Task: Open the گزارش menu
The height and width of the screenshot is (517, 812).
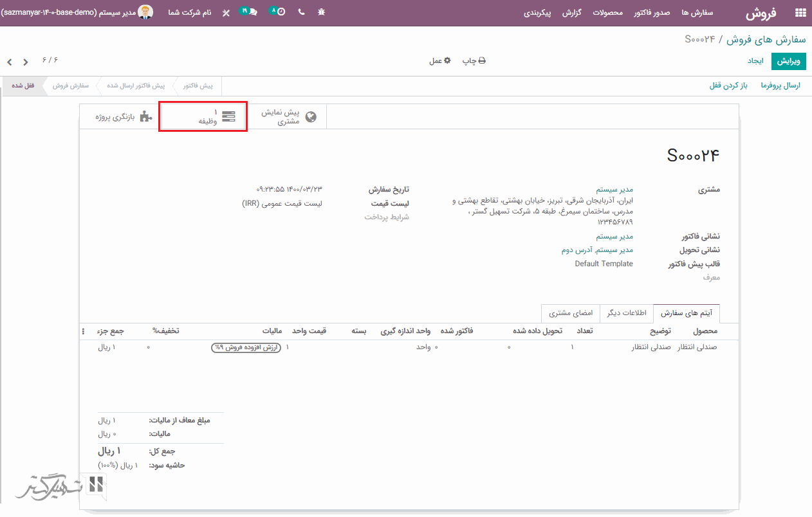Action: tap(572, 13)
